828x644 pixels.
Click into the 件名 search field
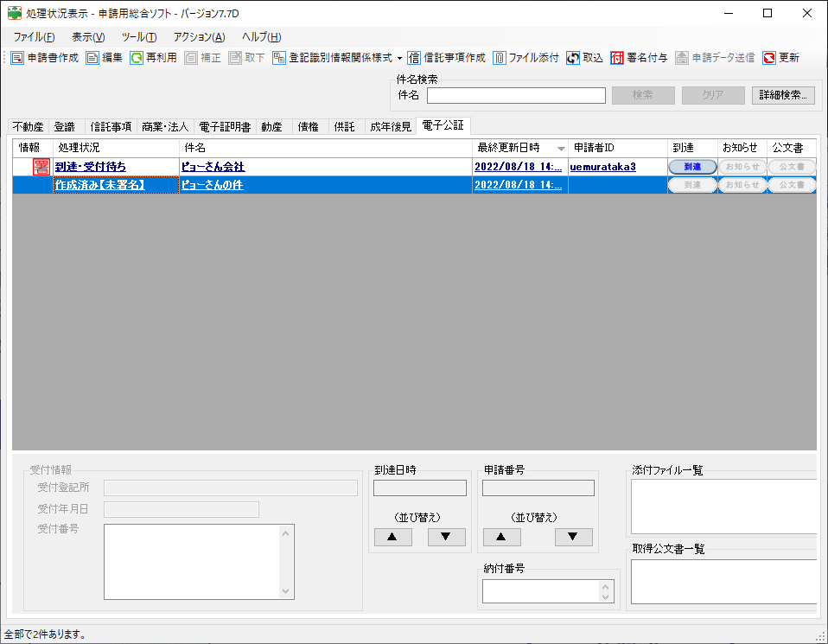point(516,96)
